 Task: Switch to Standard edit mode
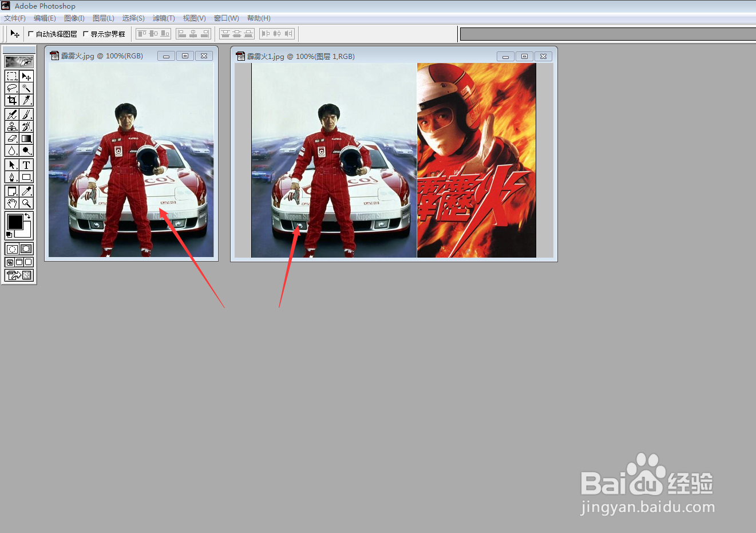(12, 249)
